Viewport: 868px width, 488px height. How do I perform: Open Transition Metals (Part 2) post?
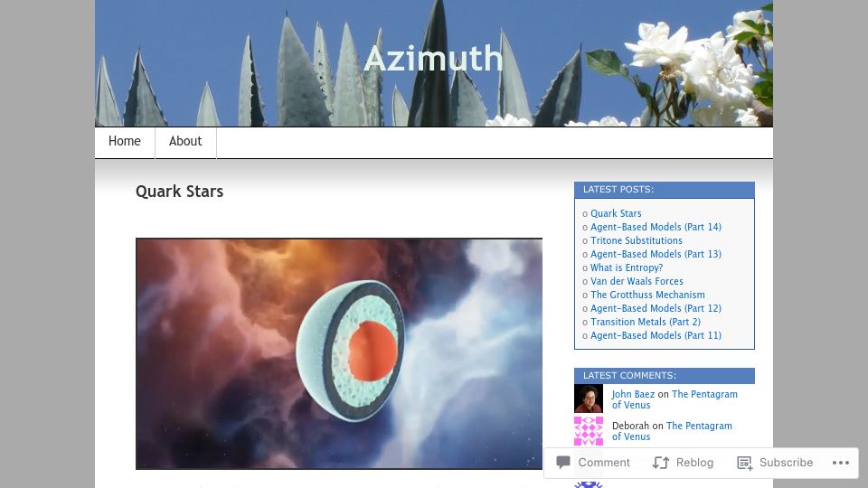(646, 322)
